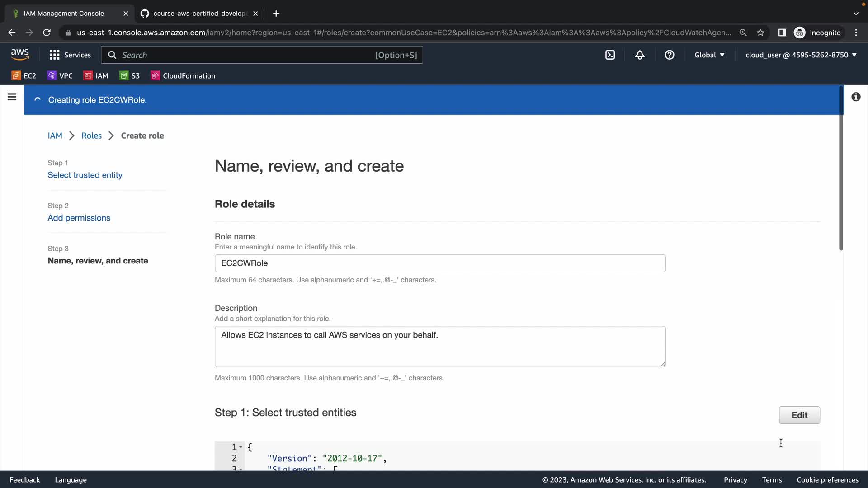Image resolution: width=868 pixels, height=488 pixels.
Task: Expand the Global region dropdown
Action: [x=709, y=55]
